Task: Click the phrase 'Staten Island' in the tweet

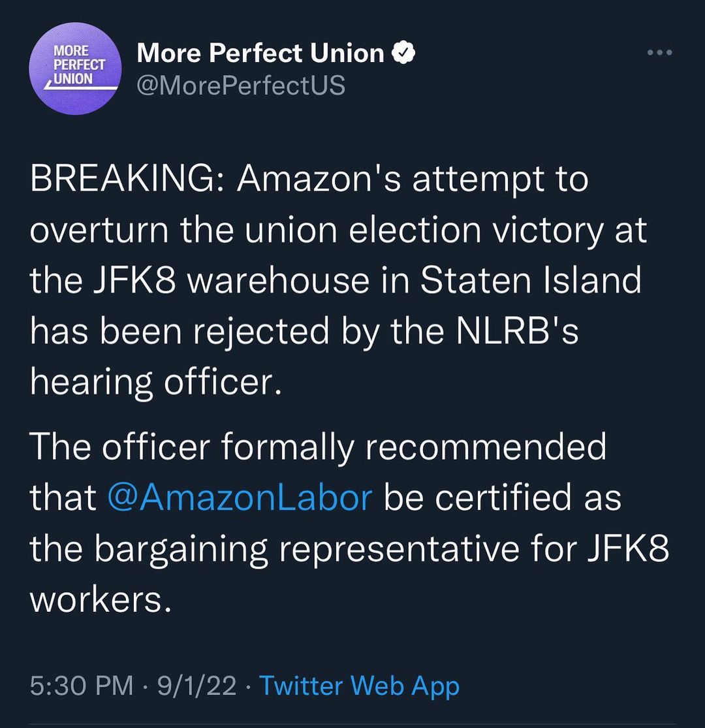Action: pyautogui.click(x=529, y=281)
